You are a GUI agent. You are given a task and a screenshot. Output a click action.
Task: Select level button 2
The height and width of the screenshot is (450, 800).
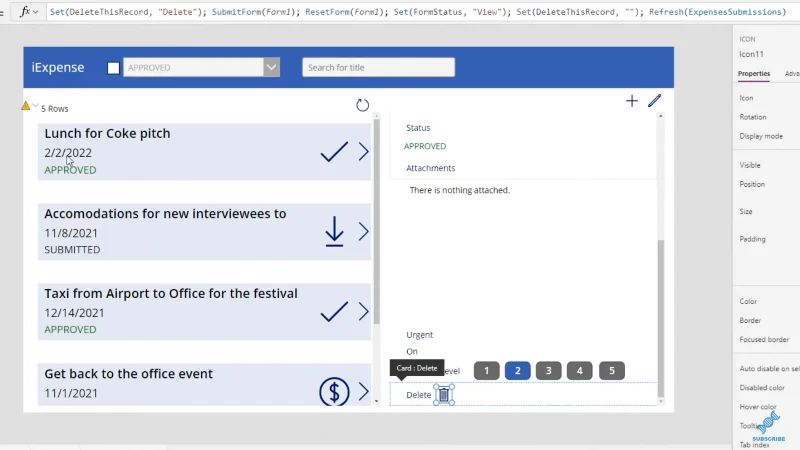(x=517, y=371)
